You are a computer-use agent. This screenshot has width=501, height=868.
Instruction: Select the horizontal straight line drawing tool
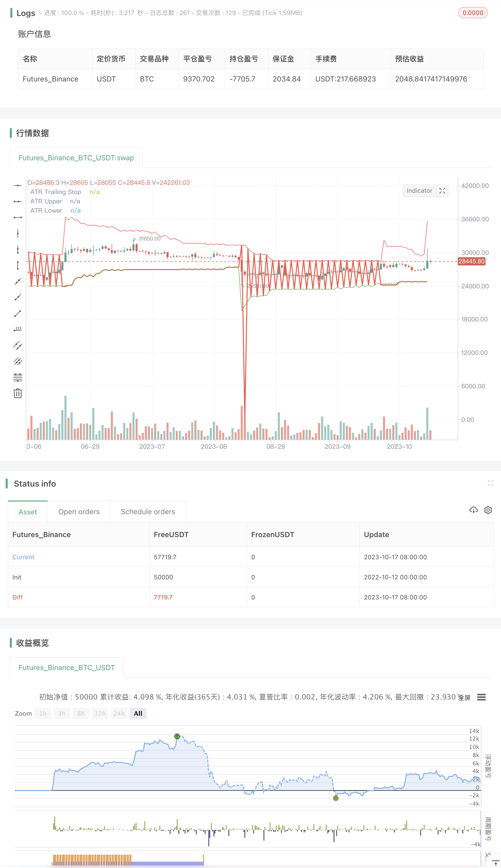[18, 186]
